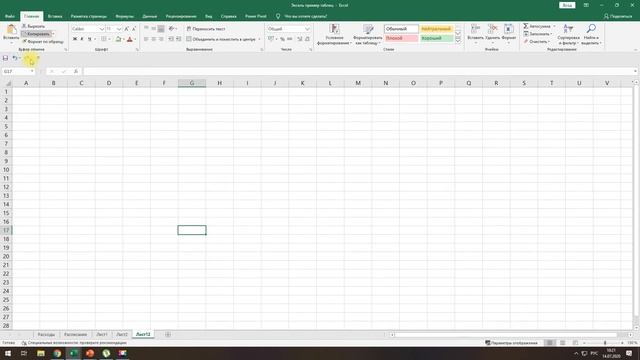
Task: Click the decrease indent icon
Action: coord(171,39)
